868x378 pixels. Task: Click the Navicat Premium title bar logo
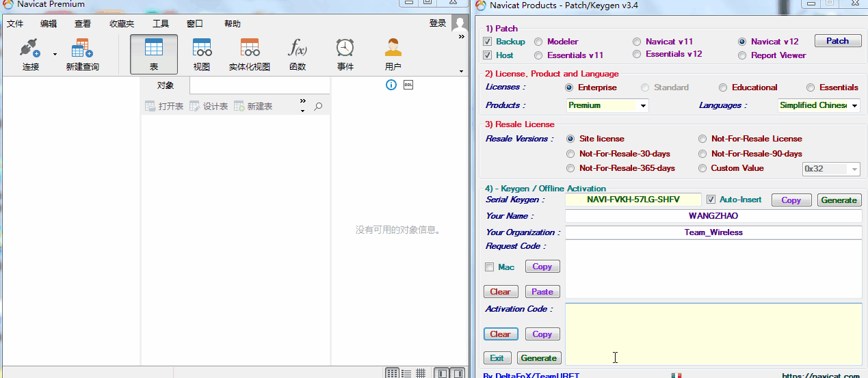(x=8, y=4)
